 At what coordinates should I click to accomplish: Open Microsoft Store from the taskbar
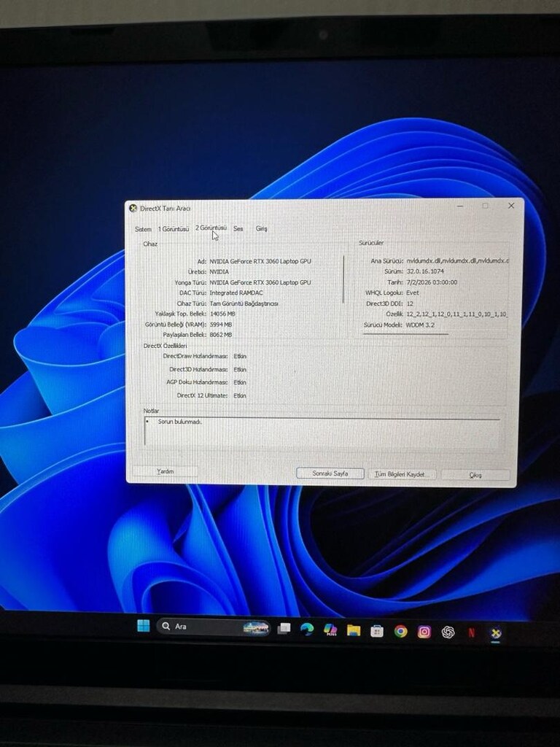377,631
